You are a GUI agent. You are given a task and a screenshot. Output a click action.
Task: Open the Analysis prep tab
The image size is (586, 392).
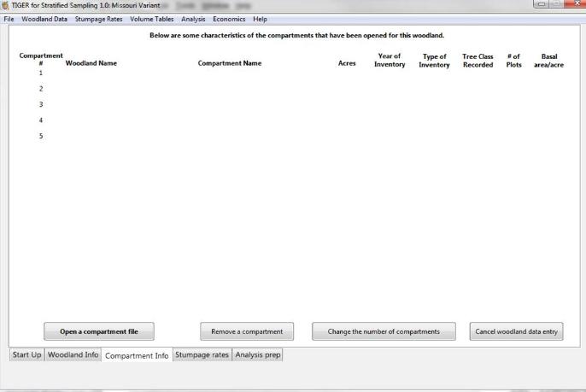pyautogui.click(x=257, y=354)
